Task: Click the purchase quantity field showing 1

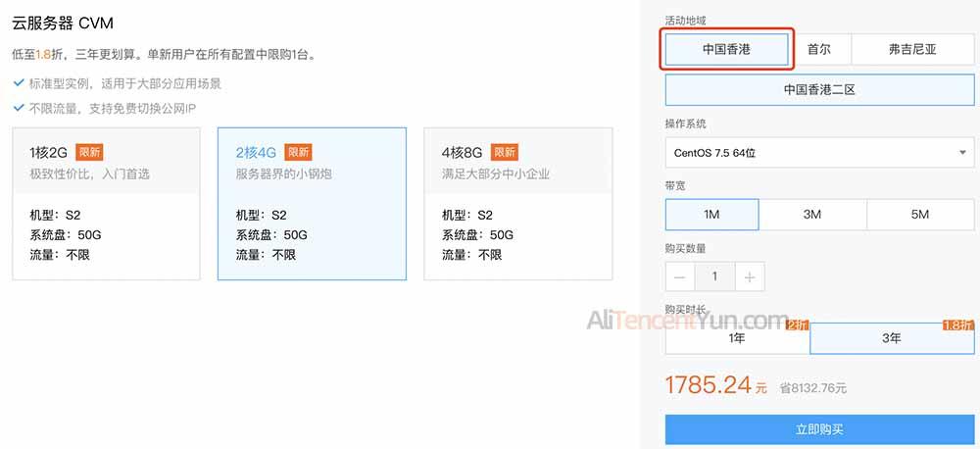Action: click(x=715, y=276)
